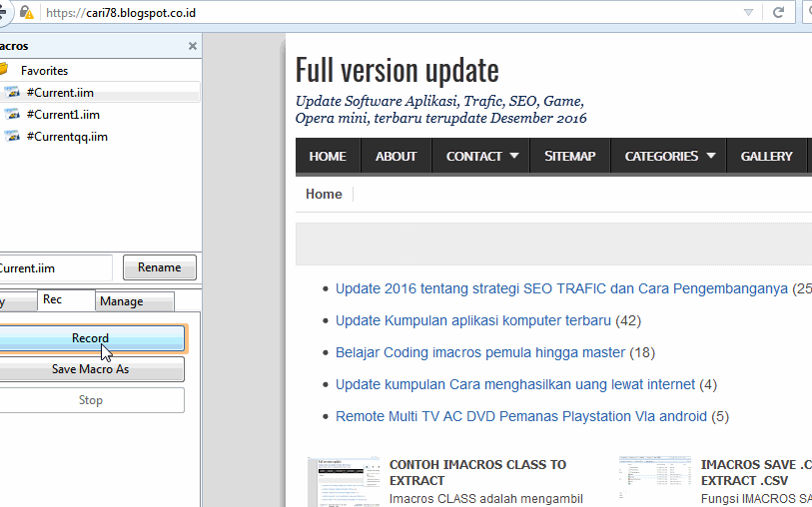
Task: Click the security warning lock icon
Action: point(26,12)
